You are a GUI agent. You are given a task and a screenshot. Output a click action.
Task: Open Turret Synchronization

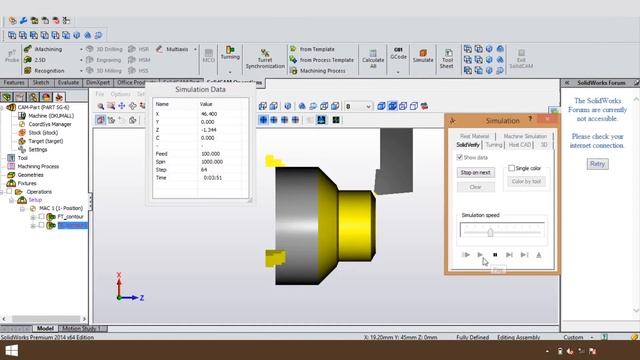[x=265, y=58]
